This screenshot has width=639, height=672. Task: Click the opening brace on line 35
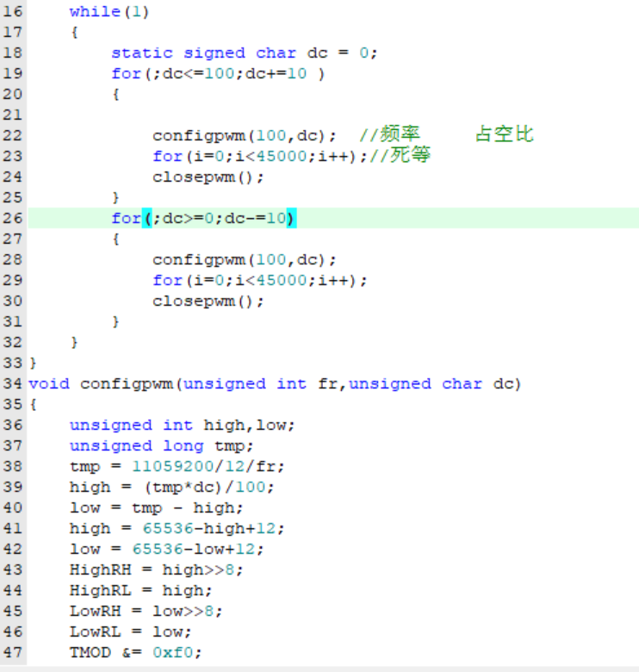click(x=34, y=405)
